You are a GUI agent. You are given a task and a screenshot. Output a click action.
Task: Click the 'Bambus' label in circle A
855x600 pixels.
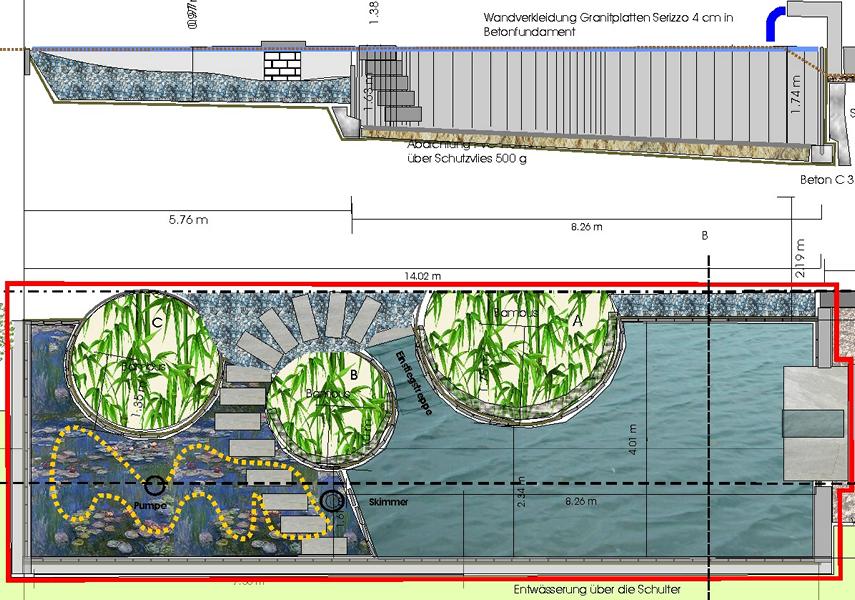pos(516,313)
